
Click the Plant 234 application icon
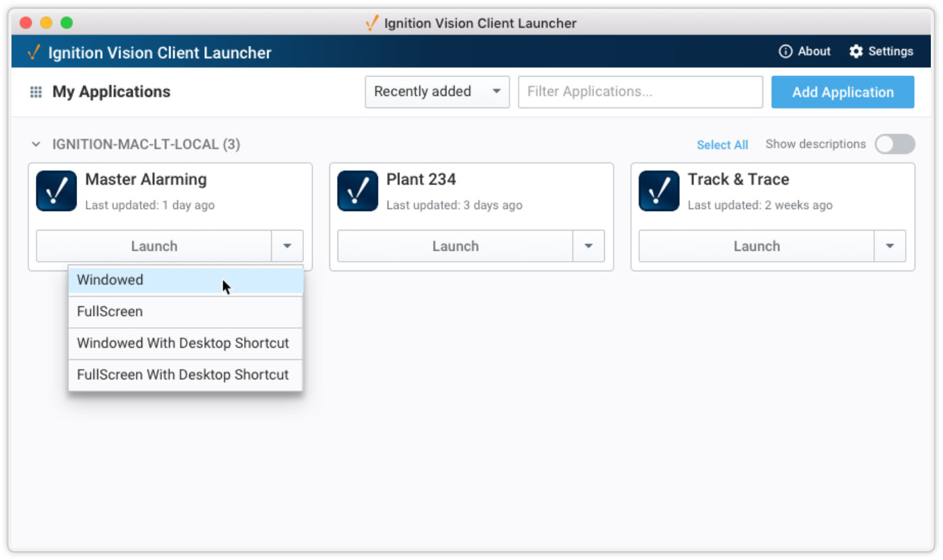[357, 191]
